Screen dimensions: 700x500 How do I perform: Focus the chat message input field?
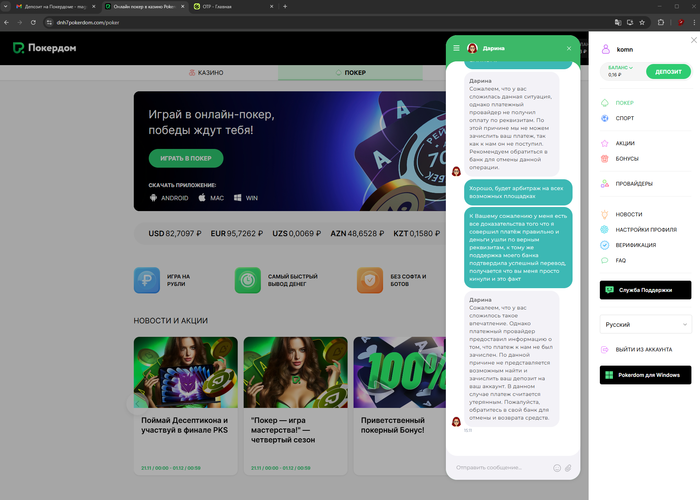pos(502,467)
